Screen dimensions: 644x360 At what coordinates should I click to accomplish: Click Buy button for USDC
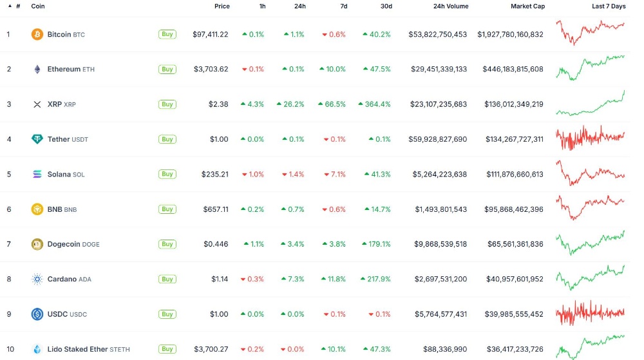167,314
